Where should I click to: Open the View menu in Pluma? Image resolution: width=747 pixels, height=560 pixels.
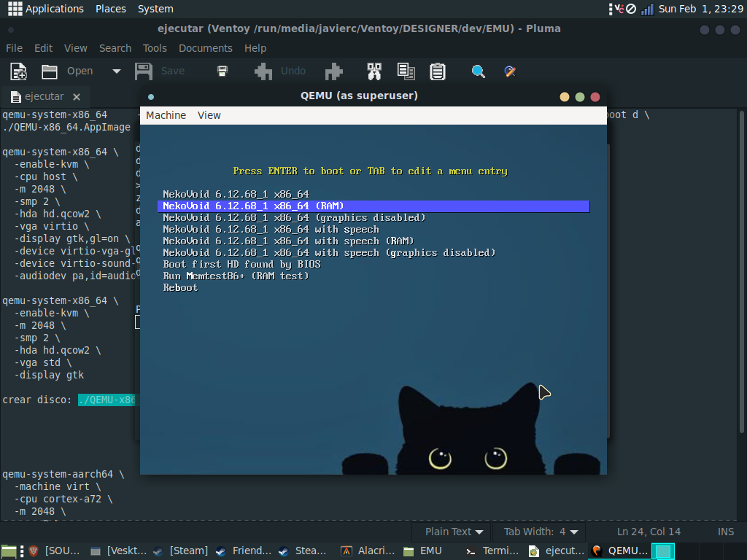(76, 48)
